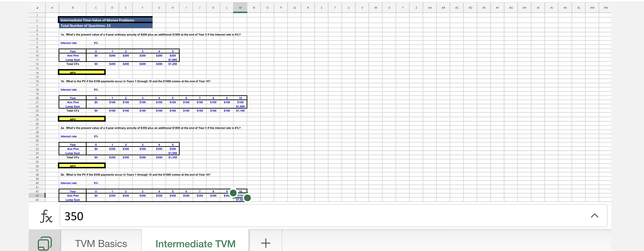This screenshot has height=251, width=644.
Task: Select column A header
Action: pos(52,7)
